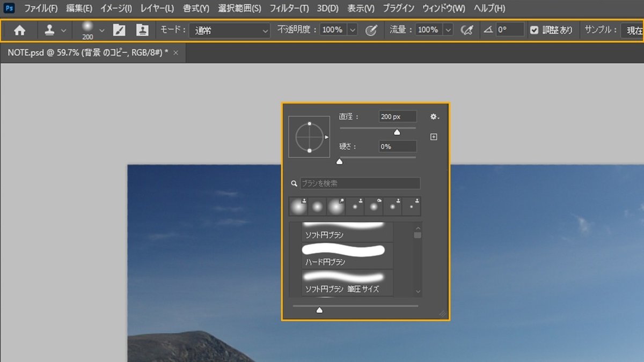Open the Clone Source panel icon
The height and width of the screenshot is (362, 644).
[142, 31]
